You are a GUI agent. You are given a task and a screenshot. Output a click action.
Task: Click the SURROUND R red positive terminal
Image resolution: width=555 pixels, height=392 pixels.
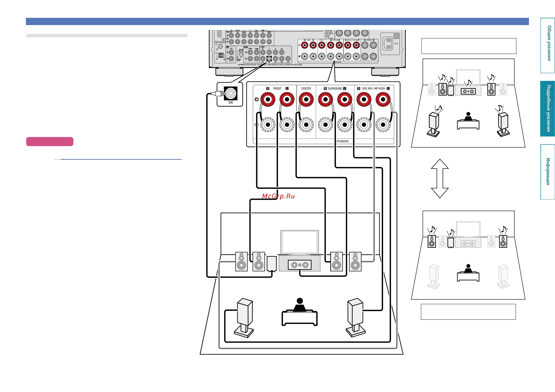[x=325, y=99]
